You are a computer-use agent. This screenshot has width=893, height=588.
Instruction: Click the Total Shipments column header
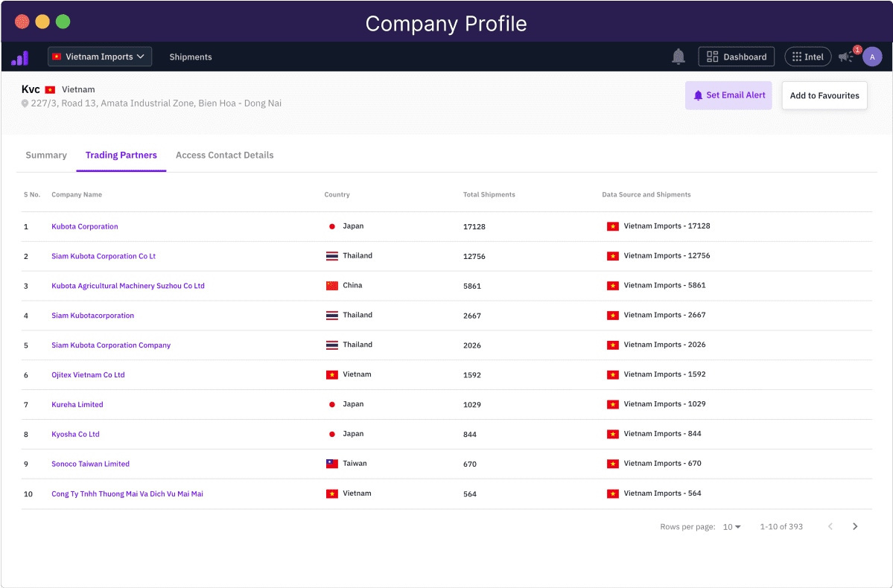pyautogui.click(x=489, y=195)
